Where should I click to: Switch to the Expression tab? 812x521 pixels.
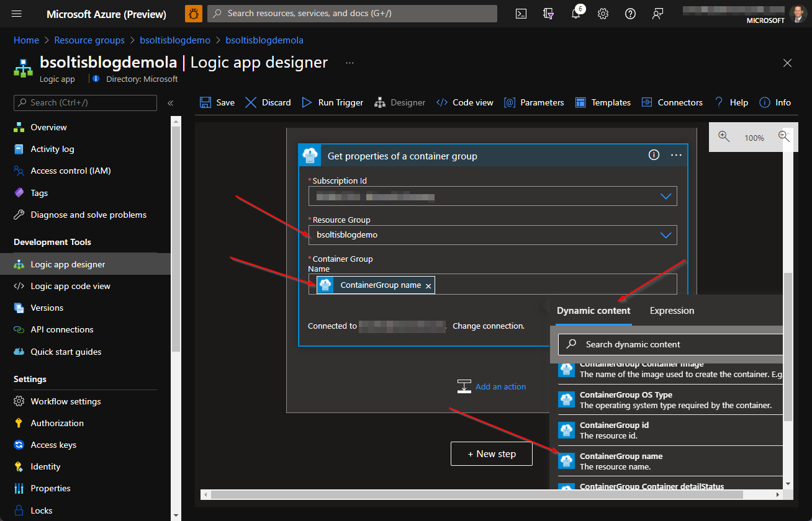672,311
